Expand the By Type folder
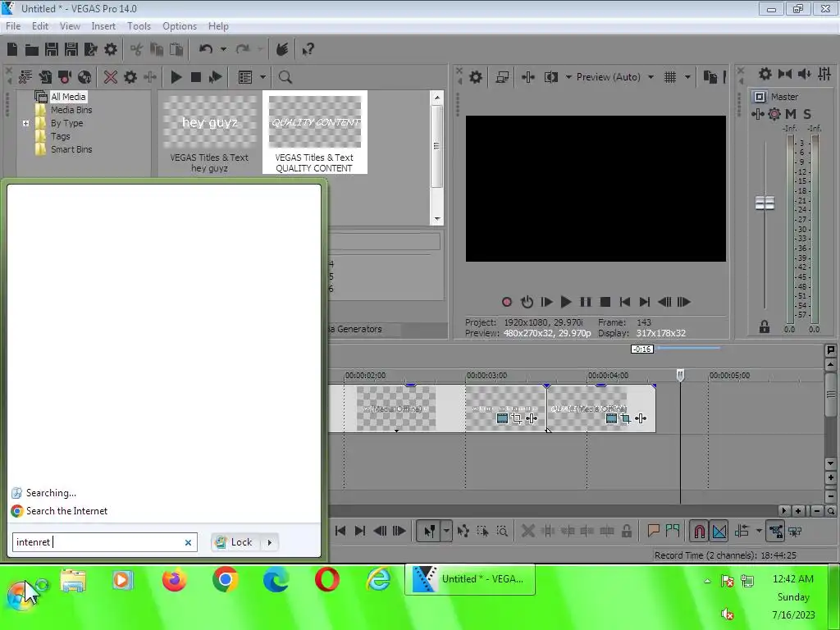Screen dimensions: 840x630 click(25, 123)
